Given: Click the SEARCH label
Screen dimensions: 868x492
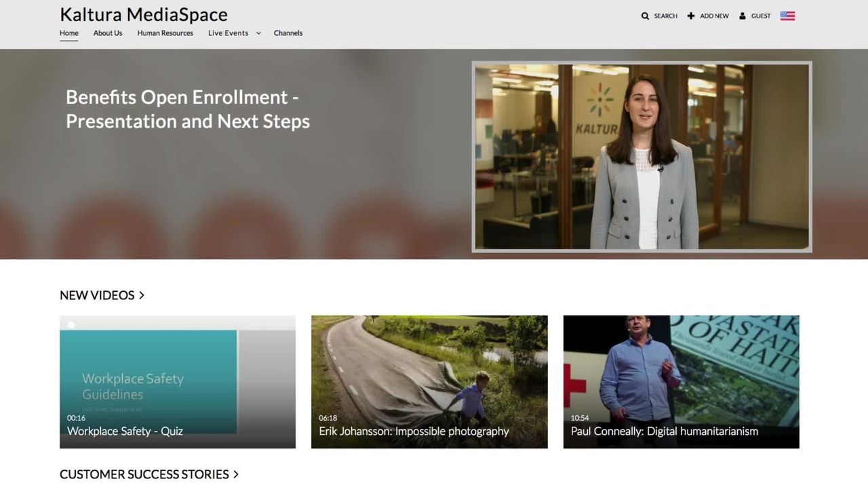Looking at the screenshot, I should point(666,16).
